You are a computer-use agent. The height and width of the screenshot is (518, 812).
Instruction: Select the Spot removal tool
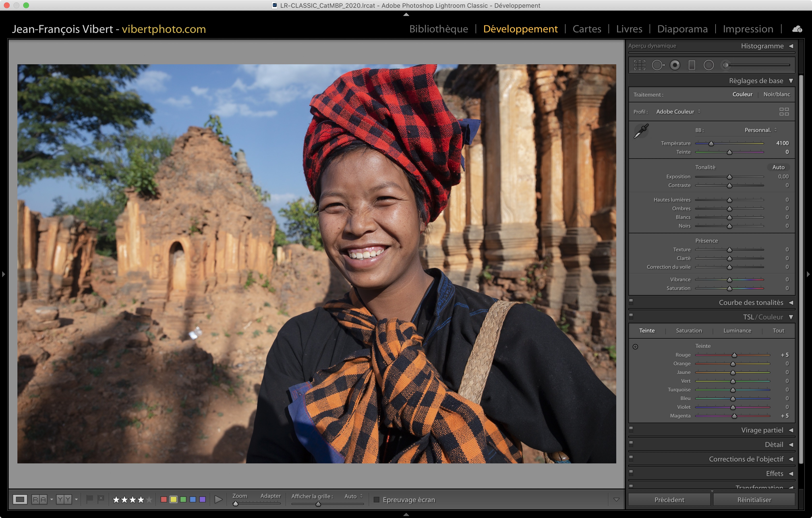click(x=657, y=65)
